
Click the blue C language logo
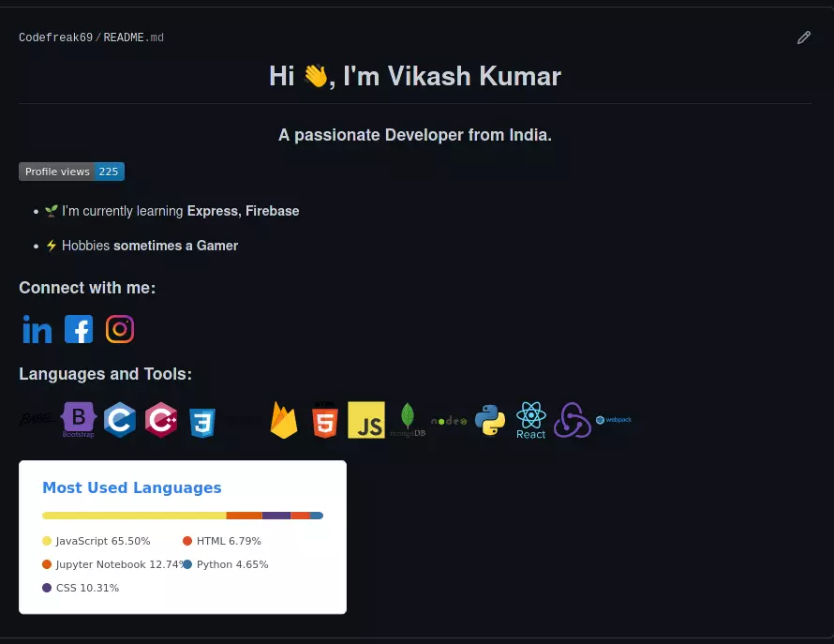coord(120,420)
